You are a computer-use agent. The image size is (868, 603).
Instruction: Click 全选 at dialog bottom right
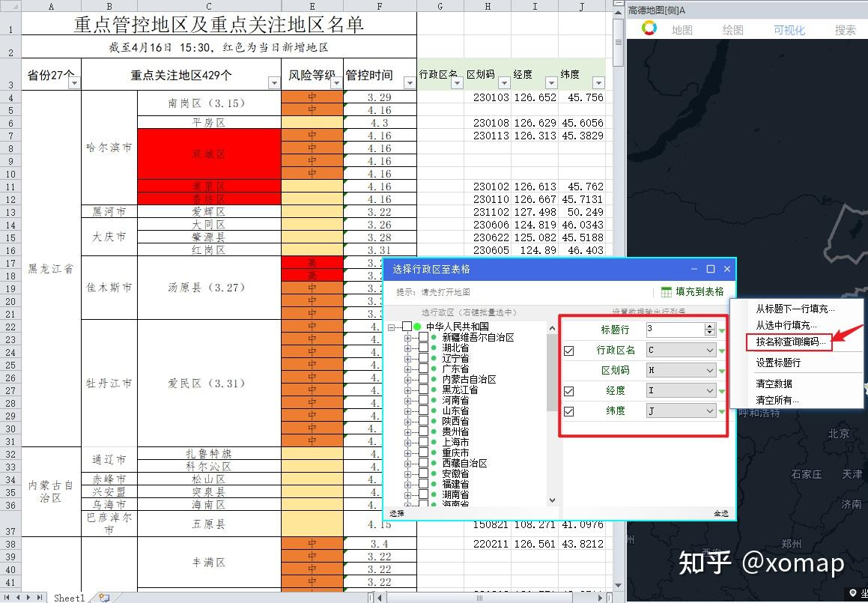point(720,514)
